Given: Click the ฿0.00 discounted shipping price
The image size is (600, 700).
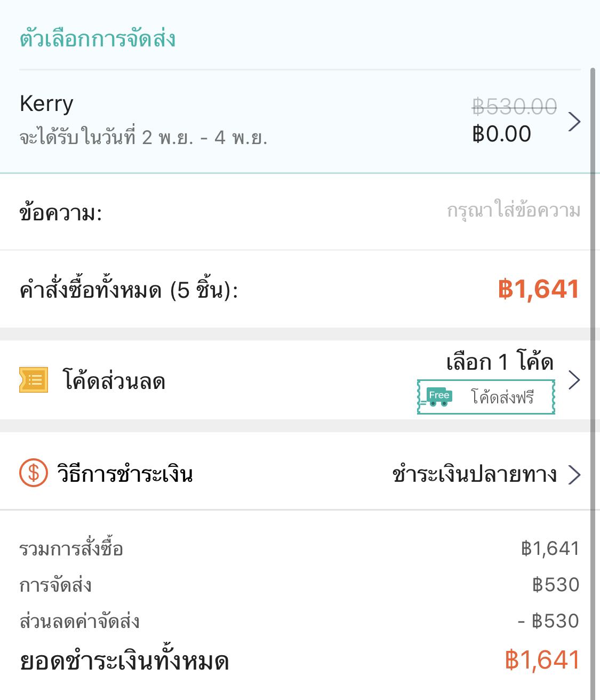Looking at the screenshot, I should [x=501, y=134].
